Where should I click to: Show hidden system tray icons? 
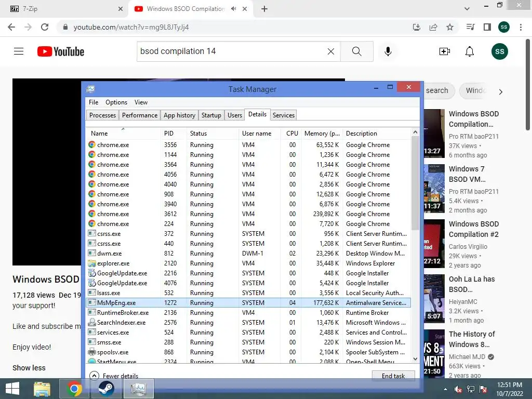point(445,389)
